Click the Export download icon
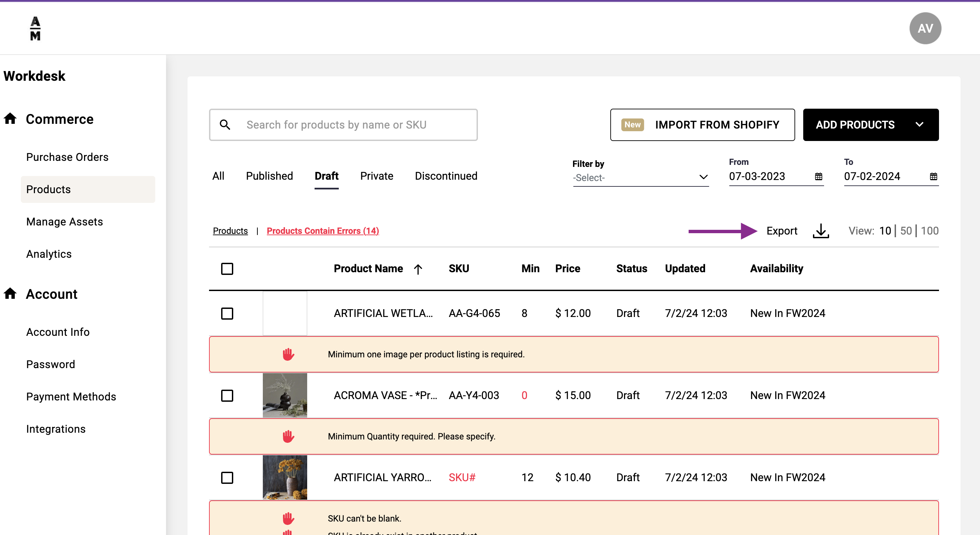 [x=821, y=231]
